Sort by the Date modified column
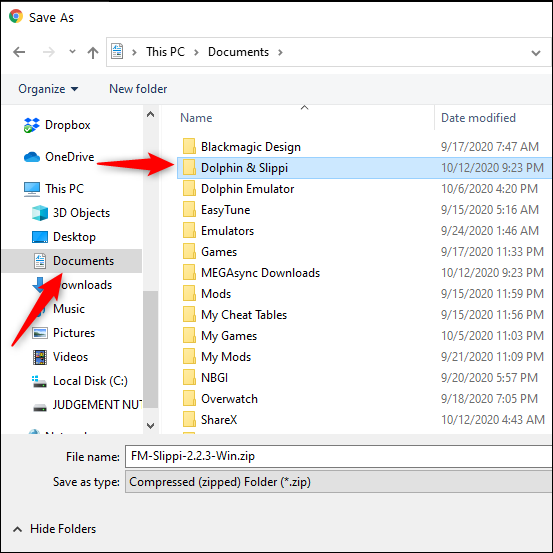Image resolution: width=553 pixels, height=553 pixels. 478,118
